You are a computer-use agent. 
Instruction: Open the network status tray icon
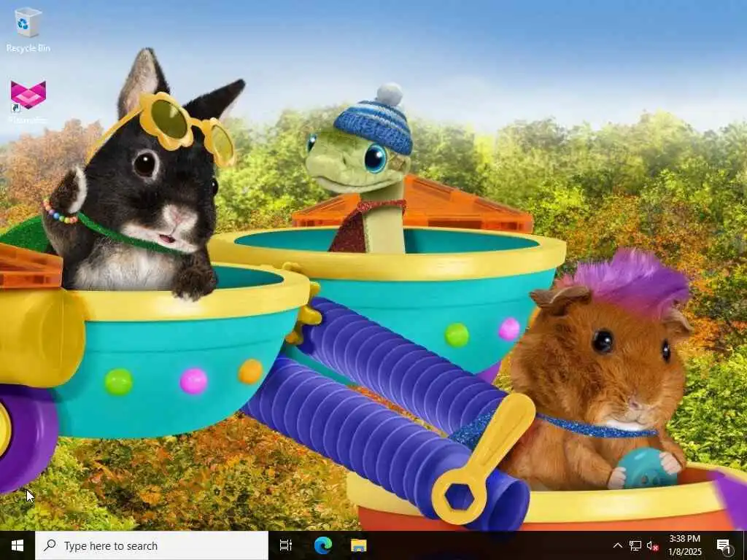(x=635, y=545)
